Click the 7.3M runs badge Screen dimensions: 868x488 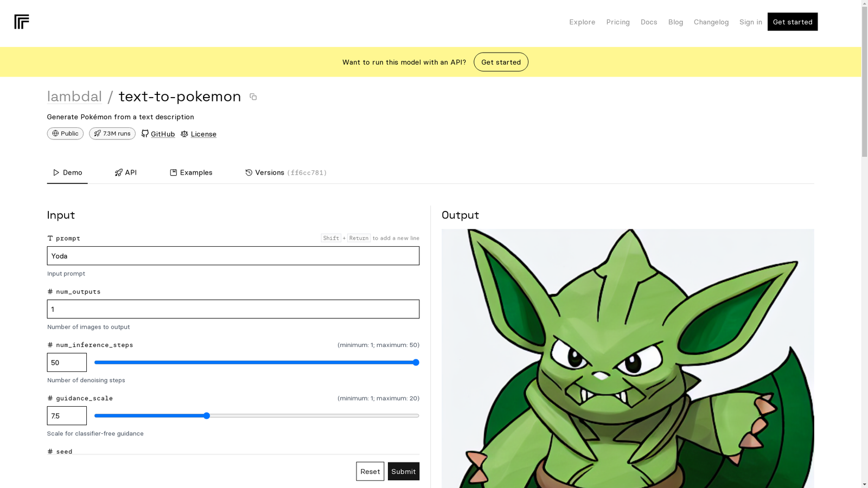[112, 133]
